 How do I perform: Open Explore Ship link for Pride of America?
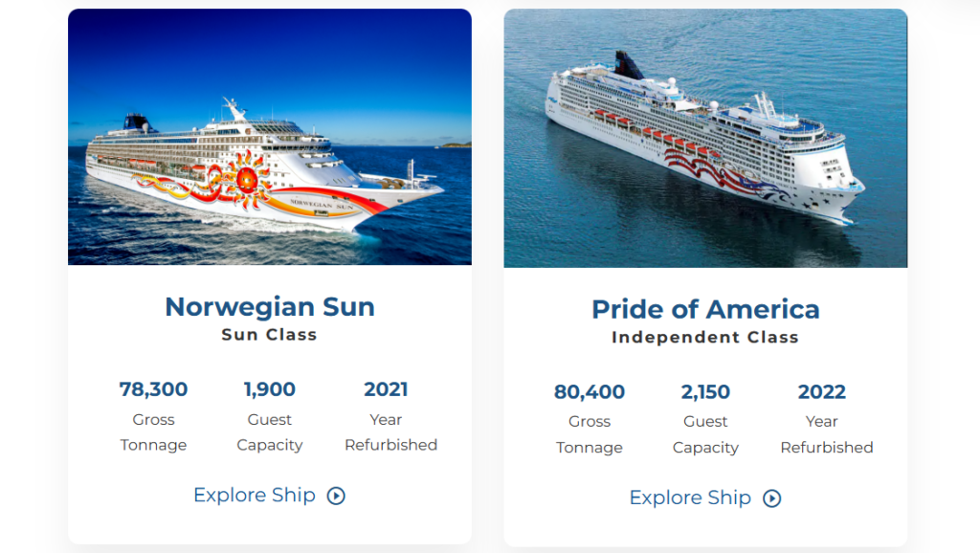tap(690, 498)
